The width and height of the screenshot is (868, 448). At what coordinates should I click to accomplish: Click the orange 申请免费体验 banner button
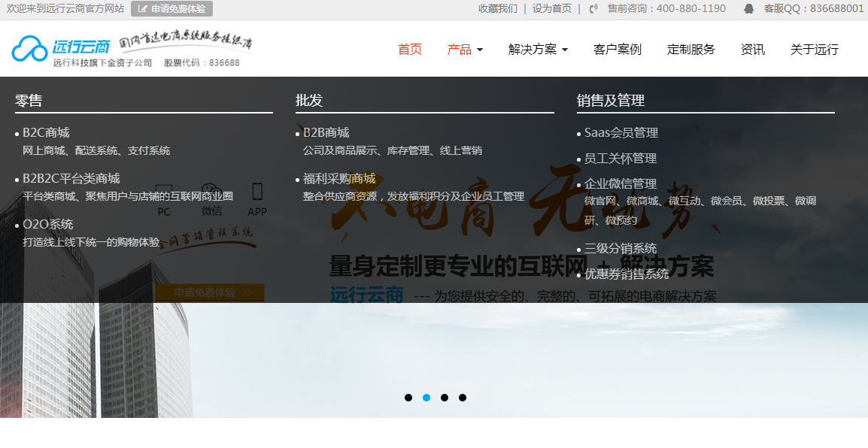click(210, 292)
